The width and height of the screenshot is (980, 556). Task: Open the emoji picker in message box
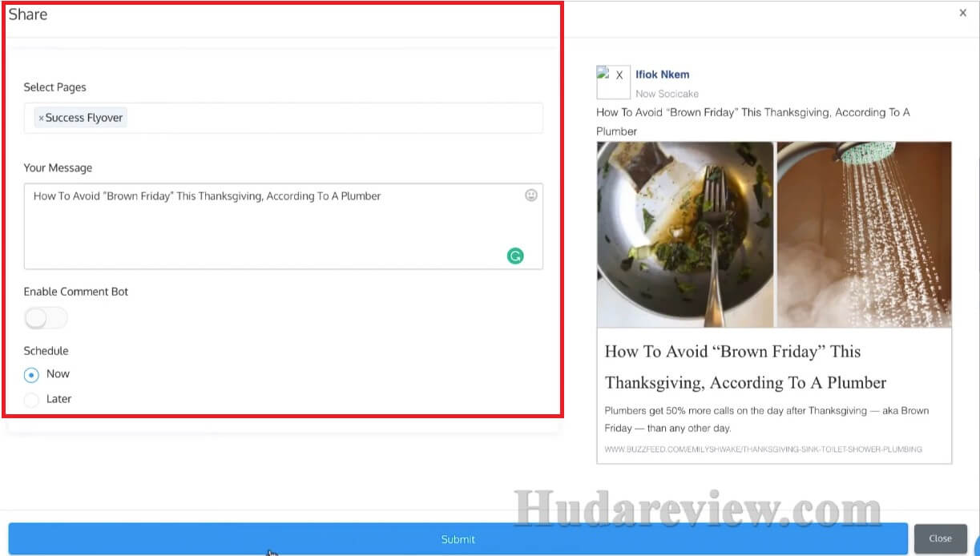pyautogui.click(x=531, y=195)
